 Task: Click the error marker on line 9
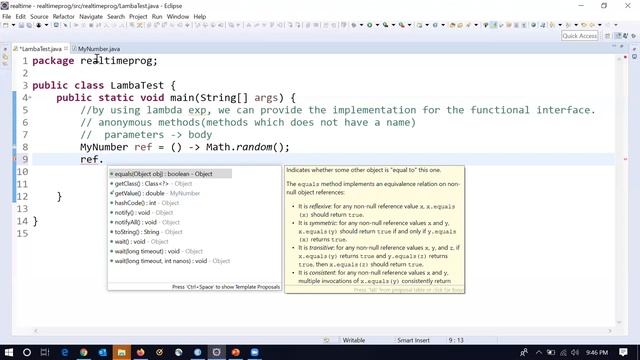point(15,159)
